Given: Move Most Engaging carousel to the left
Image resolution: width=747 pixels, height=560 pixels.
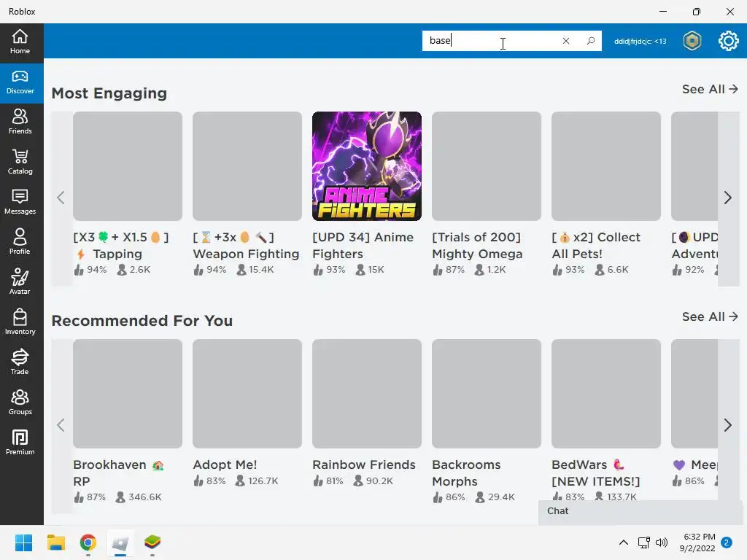Looking at the screenshot, I should [61, 198].
